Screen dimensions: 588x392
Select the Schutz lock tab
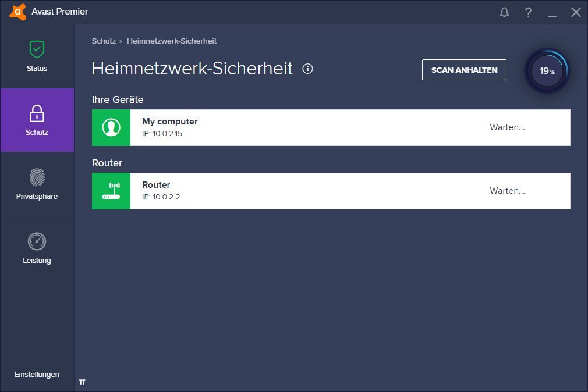click(37, 120)
